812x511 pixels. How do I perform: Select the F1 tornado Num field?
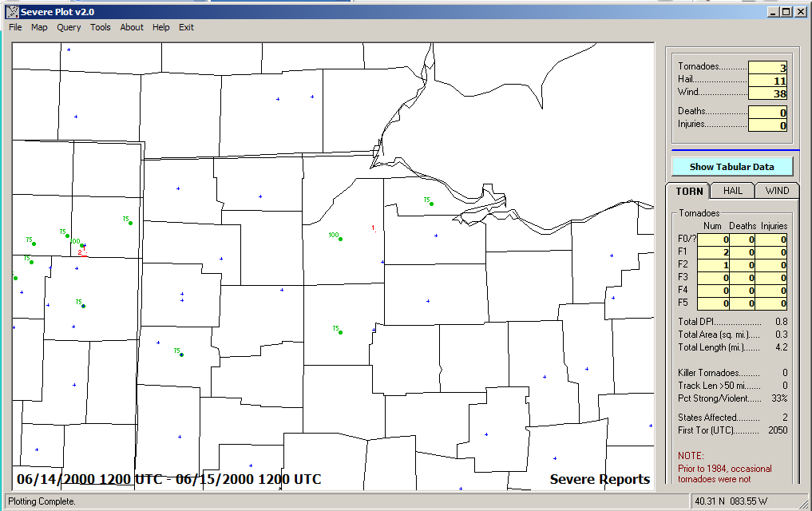[715, 252]
